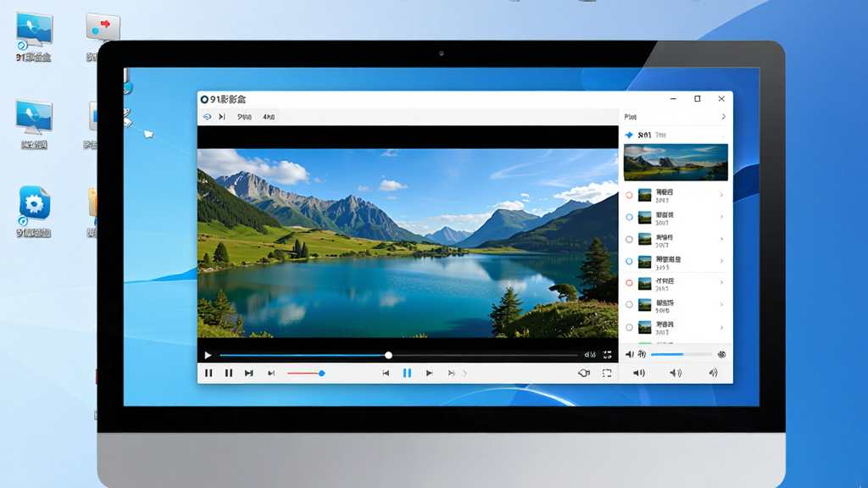Click the white handle on the video seek bar
The width and height of the screenshot is (868, 488).
388,355
